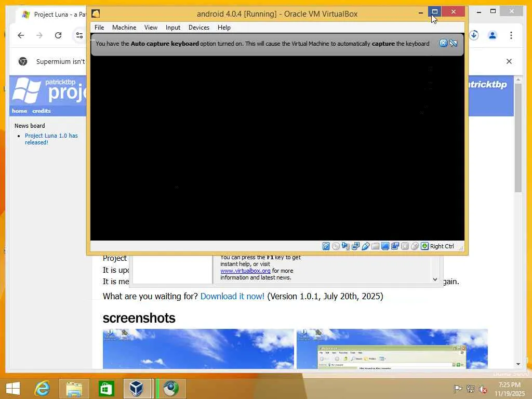Open the Devices menu in VirtualBox
This screenshot has height=399, width=532.
199,28
